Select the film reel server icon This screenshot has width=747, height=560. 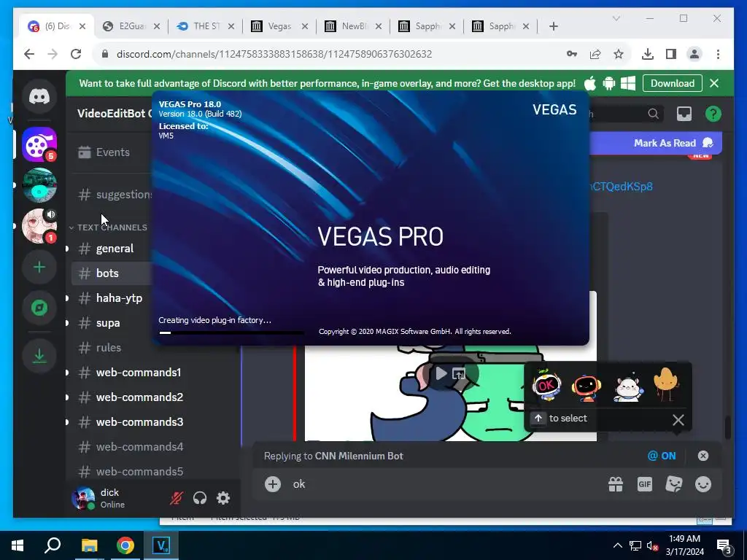click(39, 145)
